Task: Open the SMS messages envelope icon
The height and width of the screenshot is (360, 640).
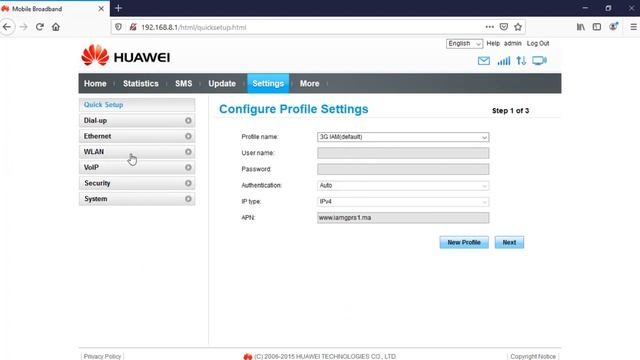Action: coord(484,61)
